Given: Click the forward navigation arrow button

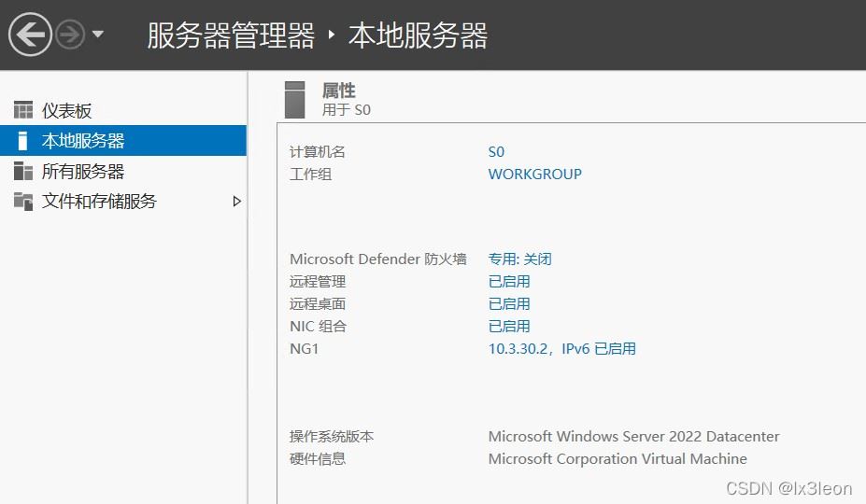Looking at the screenshot, I should coord(70,35).
